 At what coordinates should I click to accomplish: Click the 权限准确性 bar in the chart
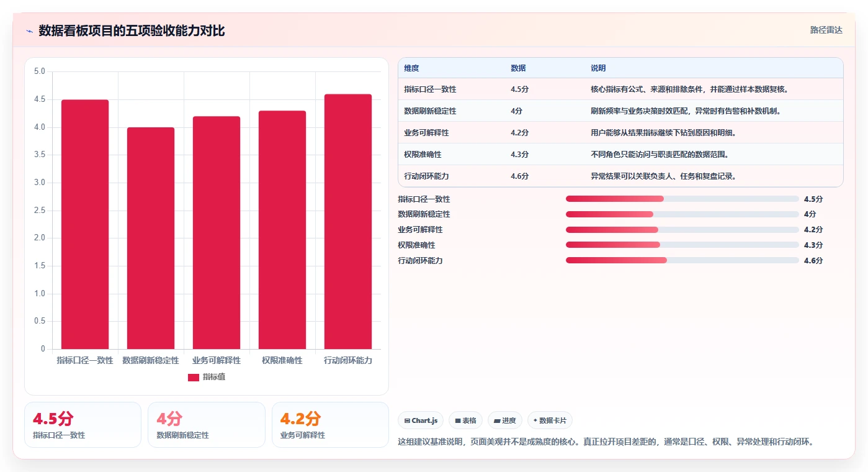pos(282,230)
